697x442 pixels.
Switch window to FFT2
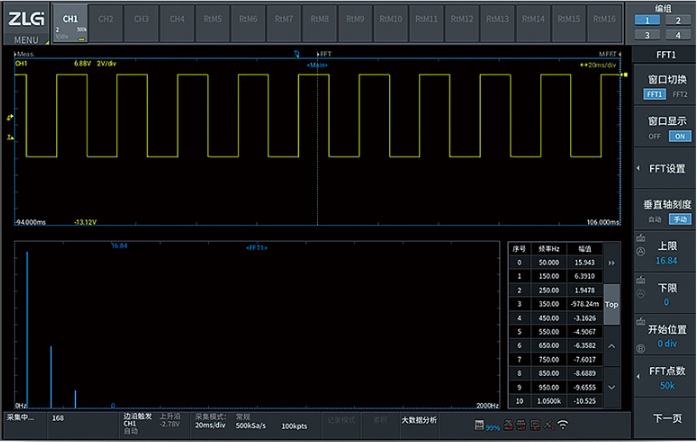coord(680,94)
